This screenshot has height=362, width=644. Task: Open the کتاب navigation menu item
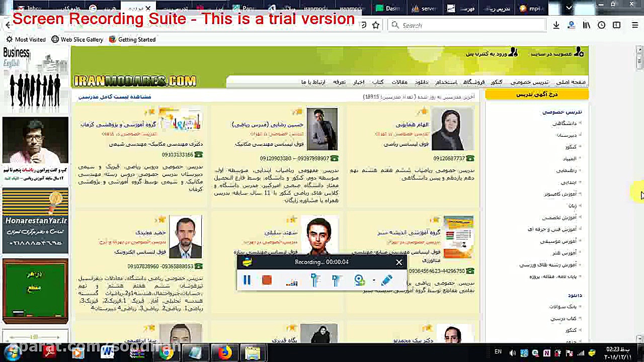[x=378, y=82]
